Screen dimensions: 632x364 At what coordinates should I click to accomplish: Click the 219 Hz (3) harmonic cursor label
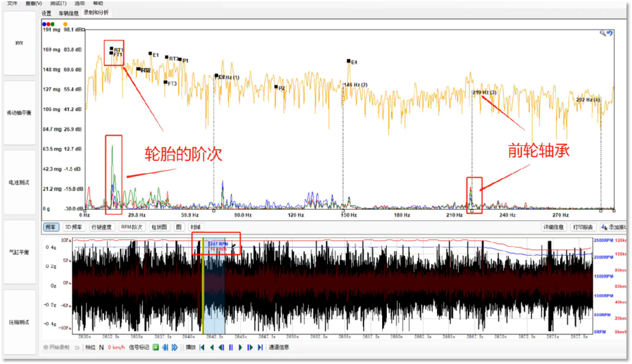pyautogui.click(x=485, y=92)
